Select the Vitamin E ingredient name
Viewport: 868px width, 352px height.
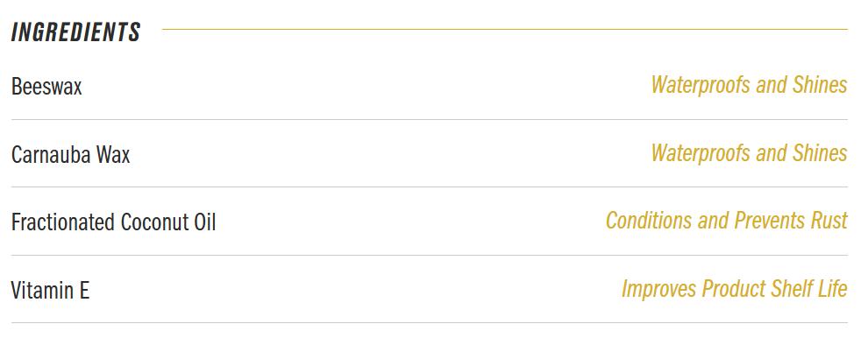(x=50, y=290)
